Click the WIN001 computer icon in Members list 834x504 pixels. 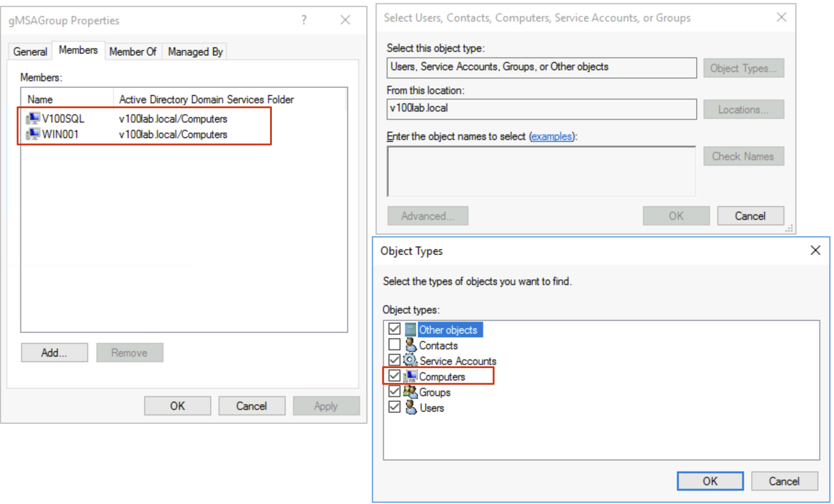[33, 134]
